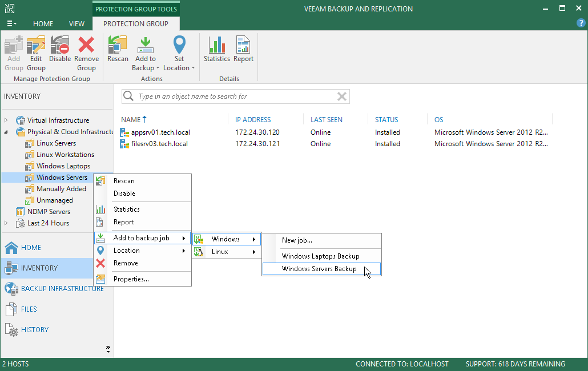Choose Windows Laptops Backup job
Viewport: 588px width, 371px height.
[322, 256]
